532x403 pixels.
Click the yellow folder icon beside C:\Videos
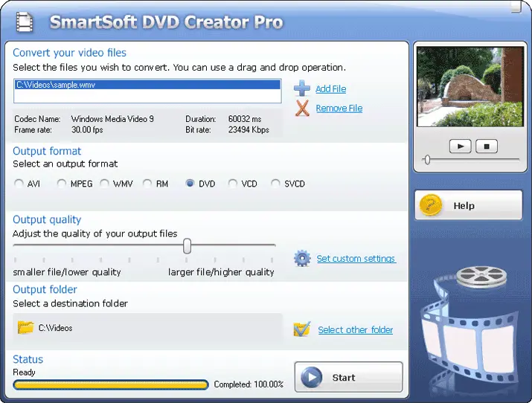[25, 327]
